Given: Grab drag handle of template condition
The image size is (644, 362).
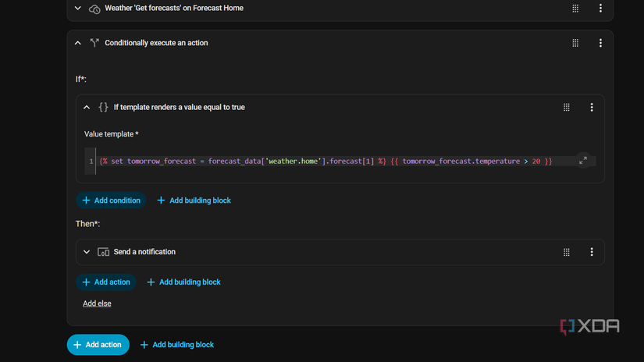Looking at the screenshot, I should [x=567, y=107].
